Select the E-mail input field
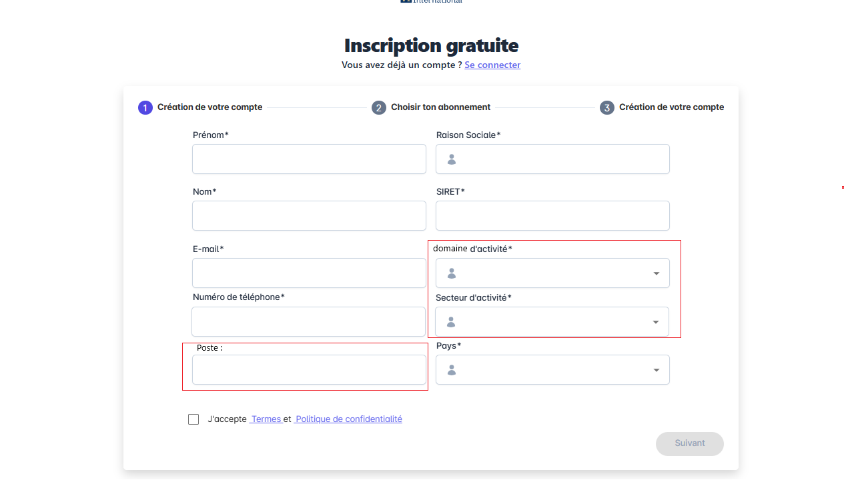The image size is (850, 504). pos(309,273)
